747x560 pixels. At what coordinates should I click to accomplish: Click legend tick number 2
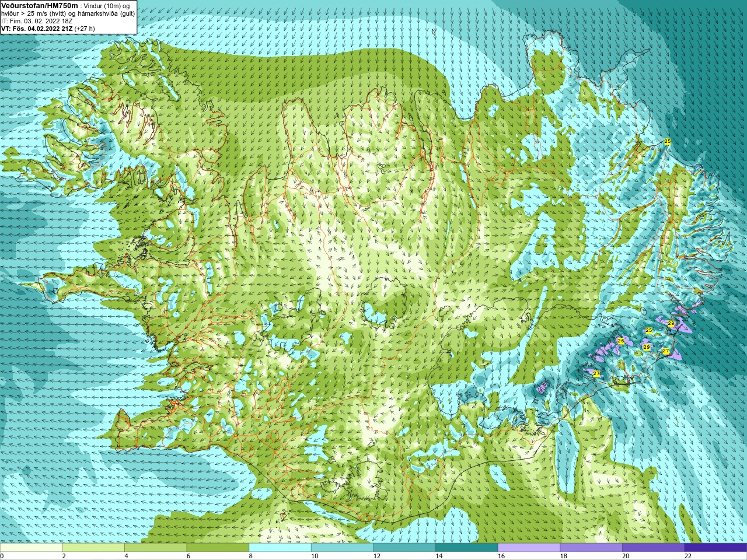[x=64, y=556]
